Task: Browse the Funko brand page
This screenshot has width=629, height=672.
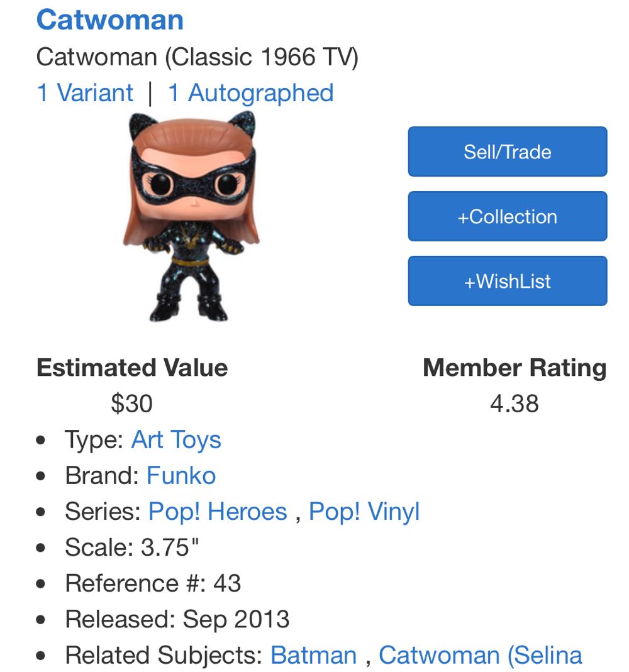Action: click(181, 475)
